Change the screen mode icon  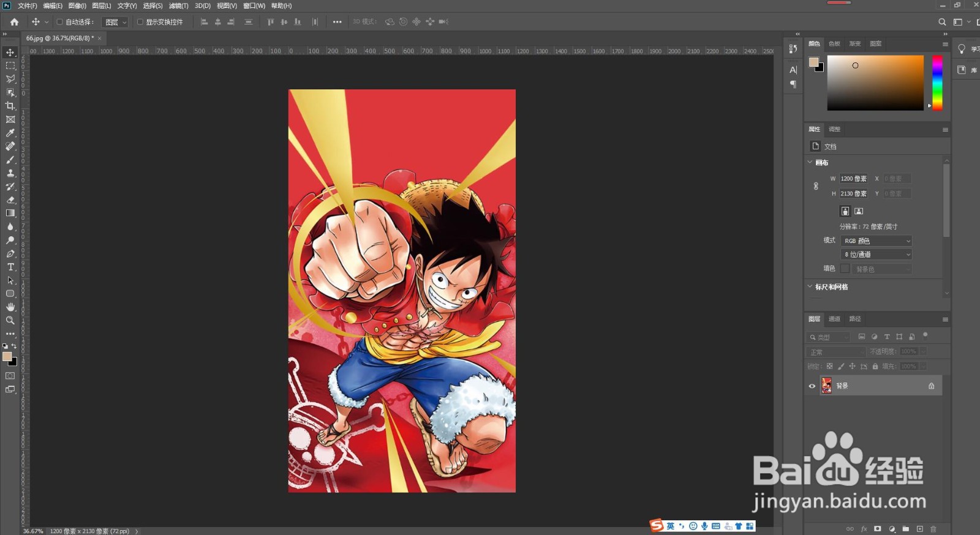tap(10, 389)
